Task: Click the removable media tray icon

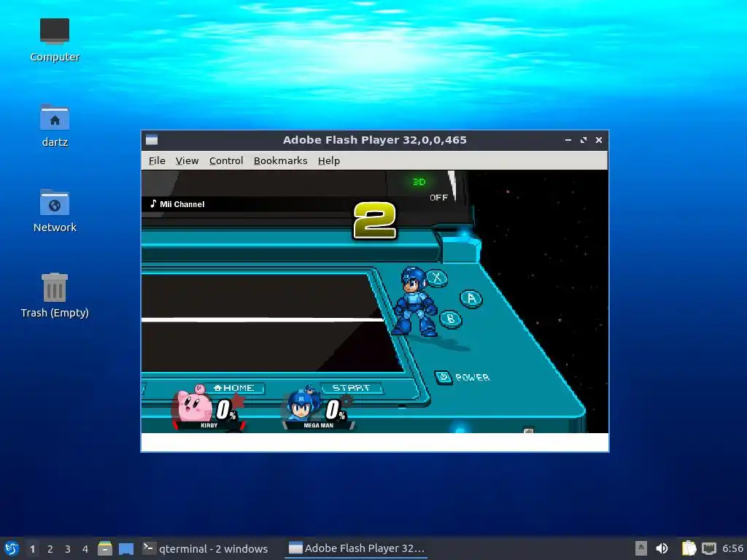Action: tap(641, 548)
